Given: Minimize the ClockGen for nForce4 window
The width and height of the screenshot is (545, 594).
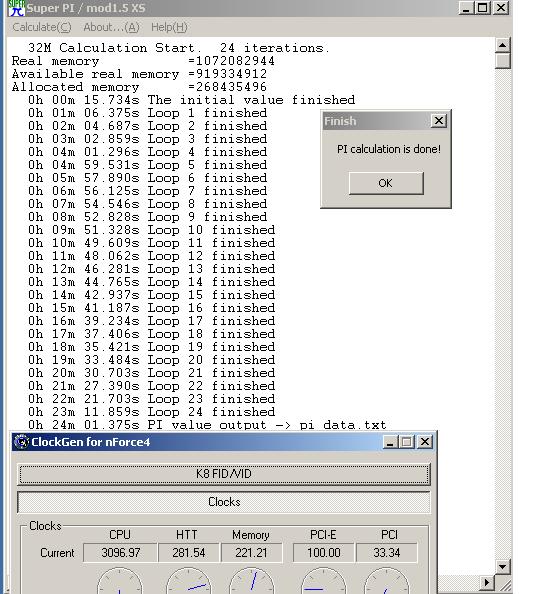Looking at the screenshot, I should coord(390,442).
